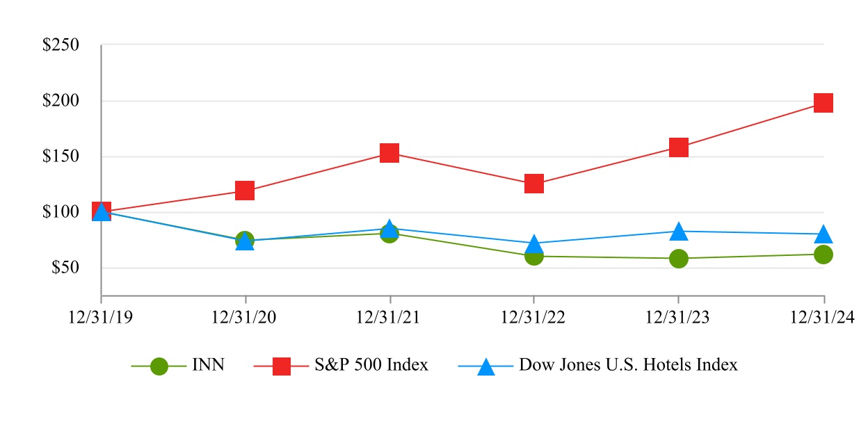Click the INN circle marker at 12/31/24
Viewport: 868px width, 427px height.
tap(823, 255)
